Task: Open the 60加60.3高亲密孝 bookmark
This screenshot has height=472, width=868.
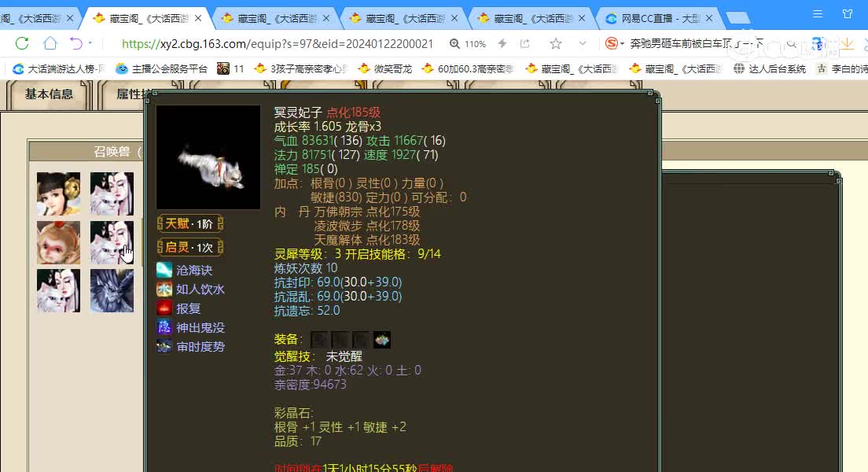Action: [468, 68]
